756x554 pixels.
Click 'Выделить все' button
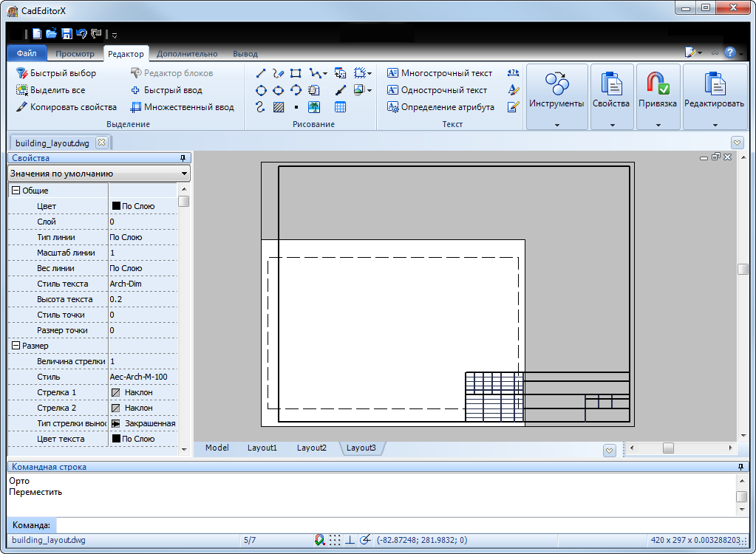click(50, 90)
